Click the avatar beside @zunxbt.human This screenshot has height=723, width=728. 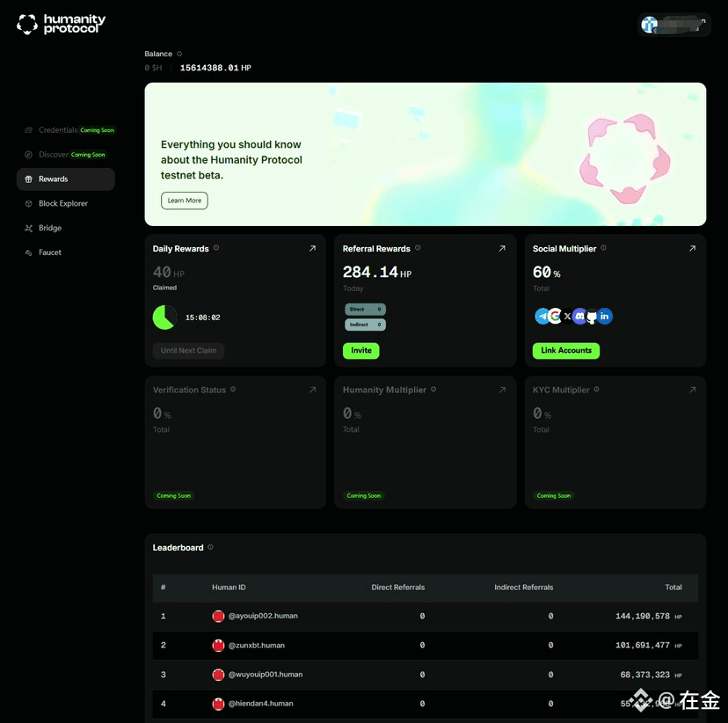coord(218,646)
